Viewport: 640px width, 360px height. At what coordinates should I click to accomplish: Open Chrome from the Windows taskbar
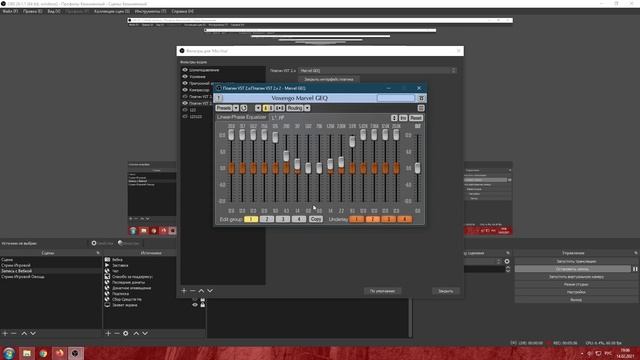[x=43, y=353]
